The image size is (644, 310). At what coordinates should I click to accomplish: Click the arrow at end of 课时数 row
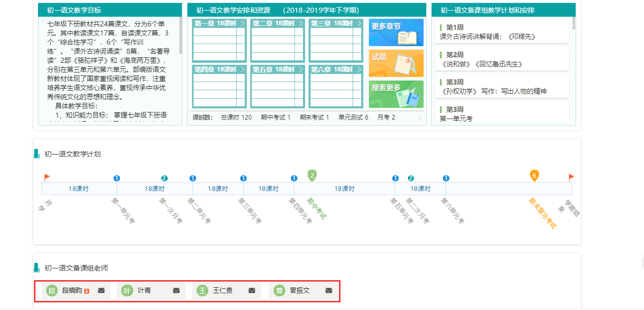pos(419,118)
